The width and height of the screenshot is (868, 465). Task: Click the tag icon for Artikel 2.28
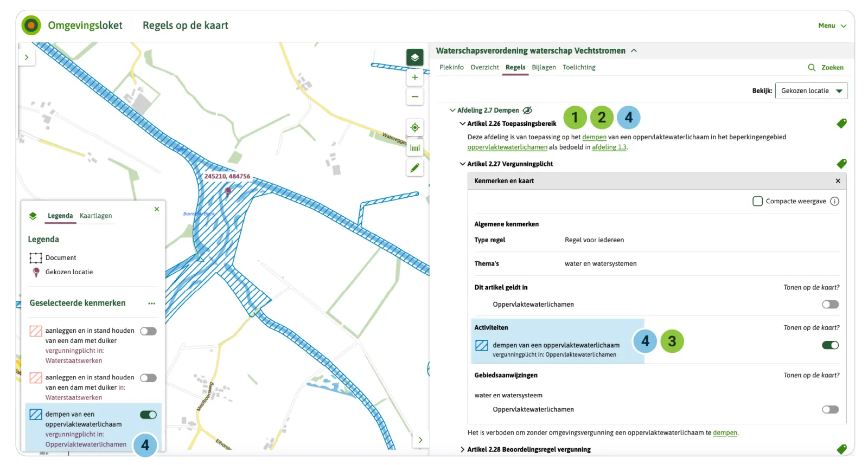point(841,449)
